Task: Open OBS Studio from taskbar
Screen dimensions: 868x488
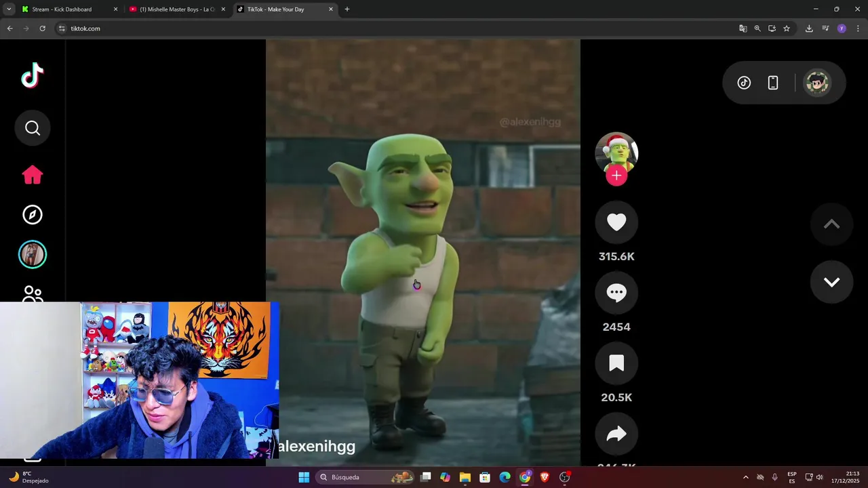Action: click(x=565, y=477)
